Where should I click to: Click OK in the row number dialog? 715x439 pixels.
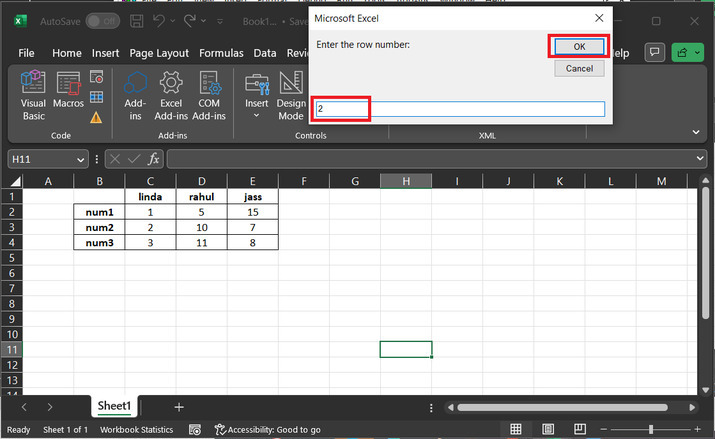pyautogui.click(x=579, y=46)
